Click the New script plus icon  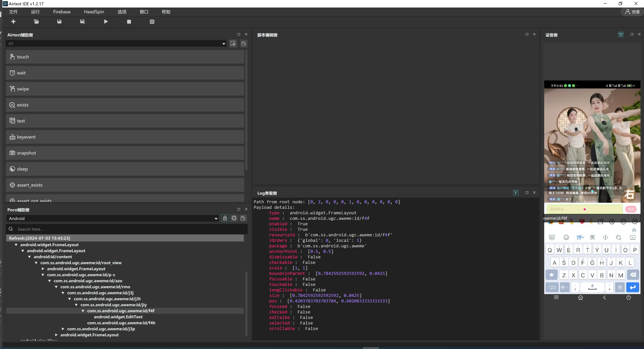[14, 22]
